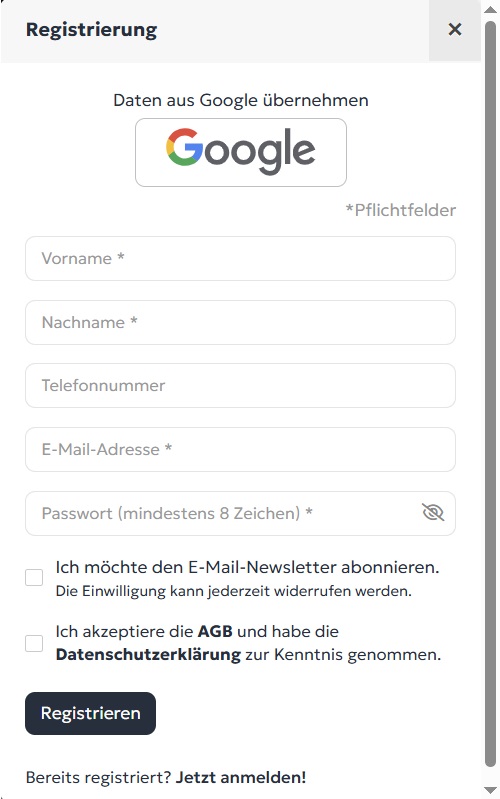500x799 pixels.
Task: Click the *Pflichtfelder note
Action: click(x=401, y=210)
